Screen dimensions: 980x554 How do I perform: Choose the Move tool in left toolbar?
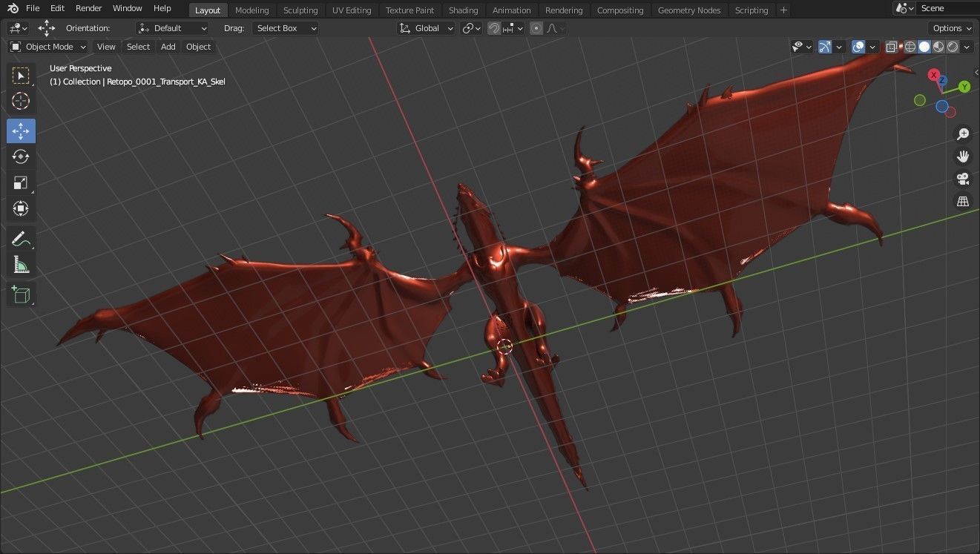[x=21, y=131]
